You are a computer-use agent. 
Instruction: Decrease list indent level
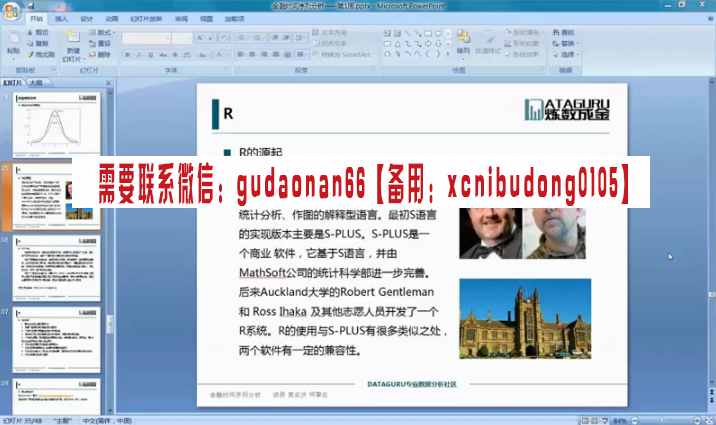275,38
